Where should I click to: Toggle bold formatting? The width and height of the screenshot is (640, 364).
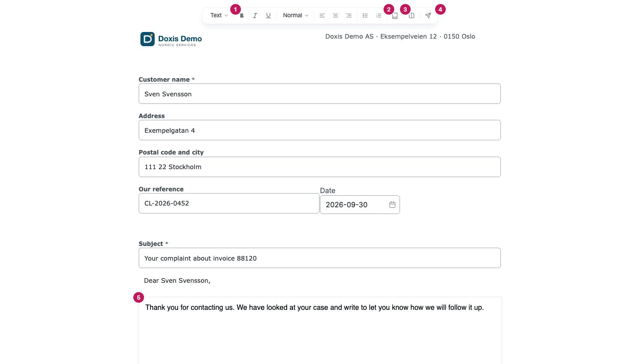pos(242,16)
